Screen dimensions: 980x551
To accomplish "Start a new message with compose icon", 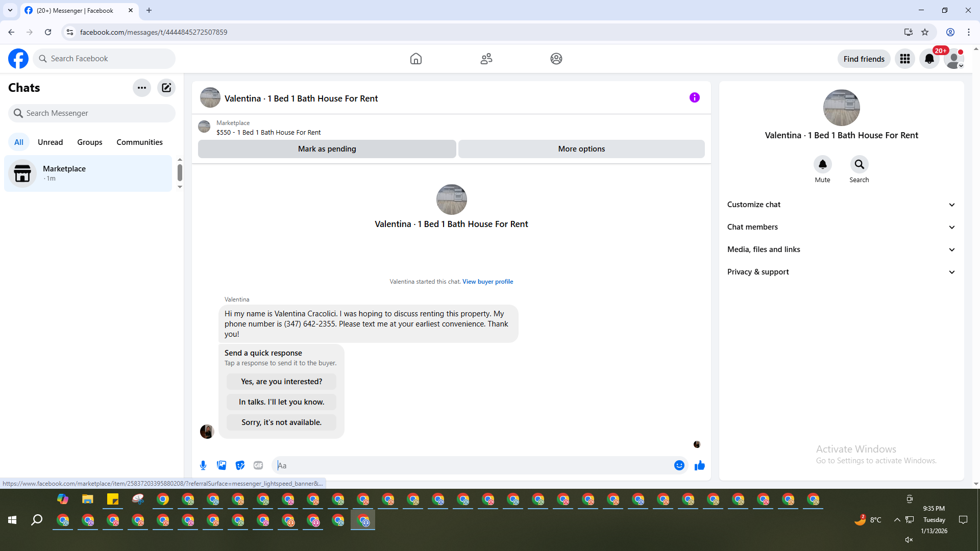I will pyautogui.click(x=166, y=88).
